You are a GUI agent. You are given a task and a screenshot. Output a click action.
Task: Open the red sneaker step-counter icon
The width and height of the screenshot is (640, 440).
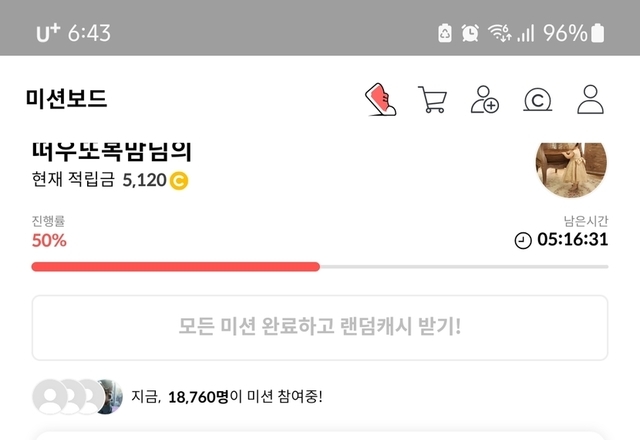point(380,99)
